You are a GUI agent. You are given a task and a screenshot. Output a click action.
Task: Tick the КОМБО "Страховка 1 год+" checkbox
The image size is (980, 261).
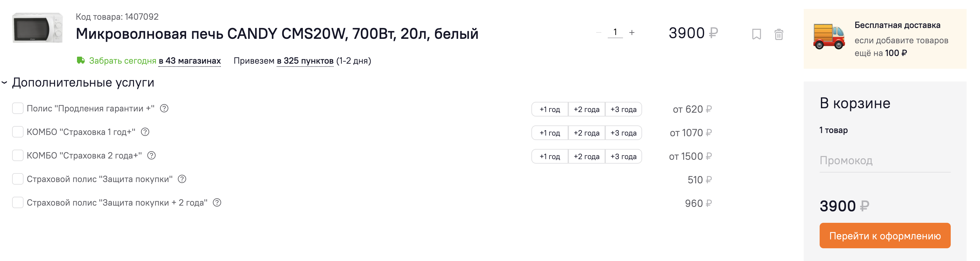click(18, 132)
